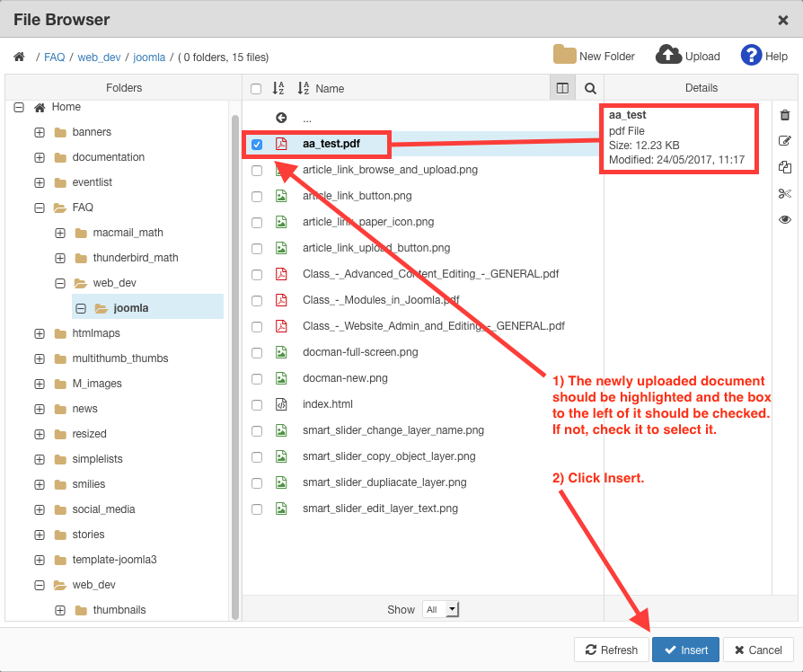Collapse the FAQ folder
The image size is (803, 672).
[x=40, y=208]
